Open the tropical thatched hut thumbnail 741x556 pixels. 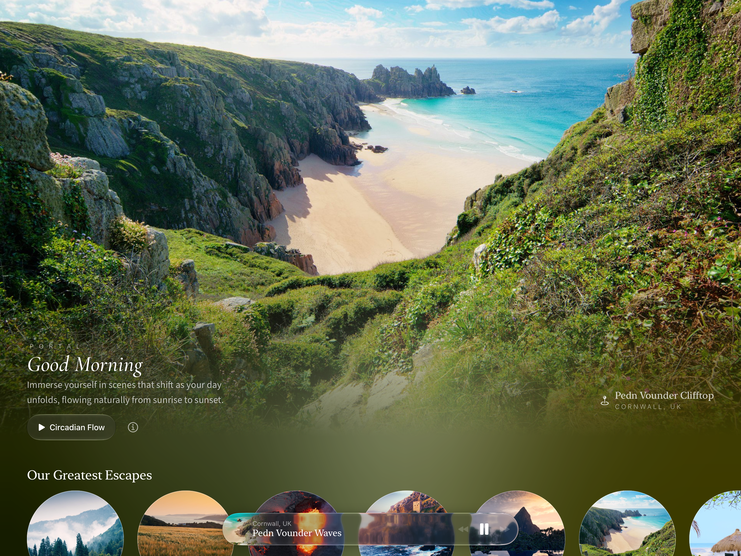coord(716,523)
